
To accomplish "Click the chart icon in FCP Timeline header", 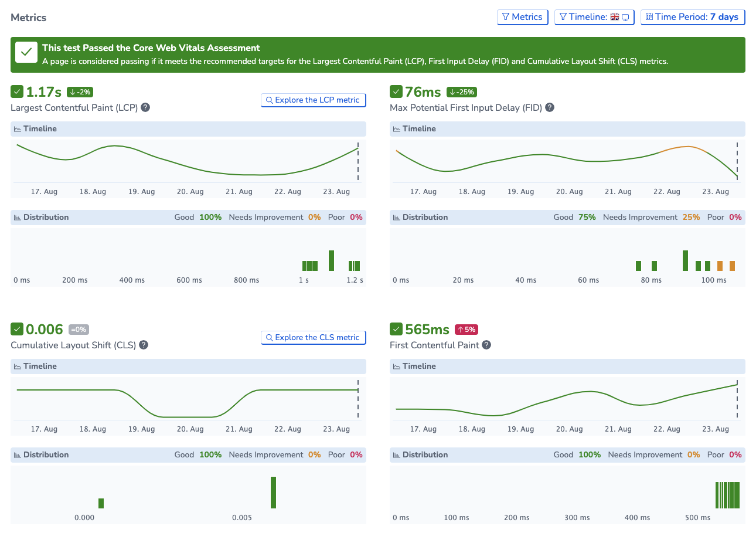I will pyautogui.click(x=397, y=366).
